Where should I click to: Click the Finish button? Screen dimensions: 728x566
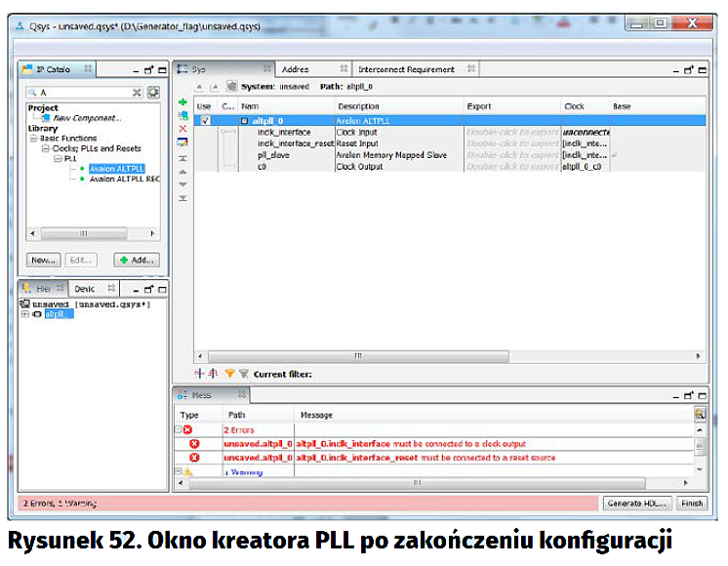coord(691,504)
